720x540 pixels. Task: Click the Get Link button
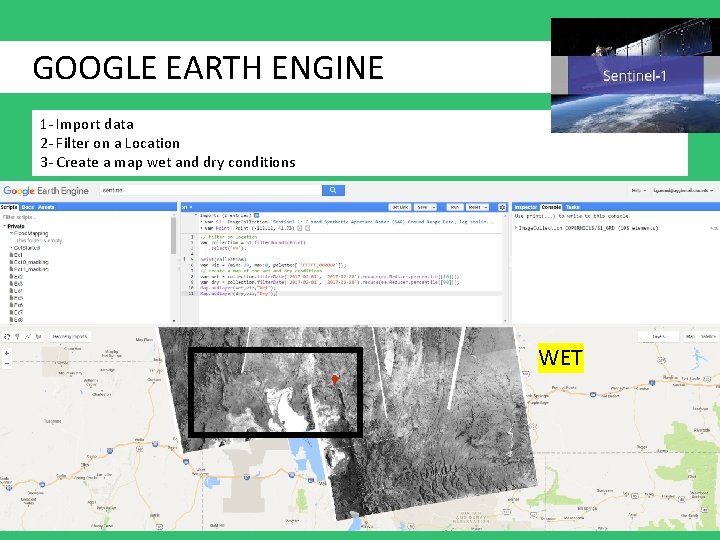400,207
